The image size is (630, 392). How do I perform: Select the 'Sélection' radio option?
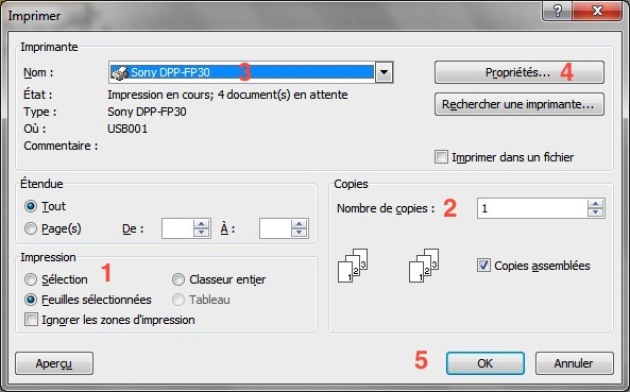[x=31, y=280]
